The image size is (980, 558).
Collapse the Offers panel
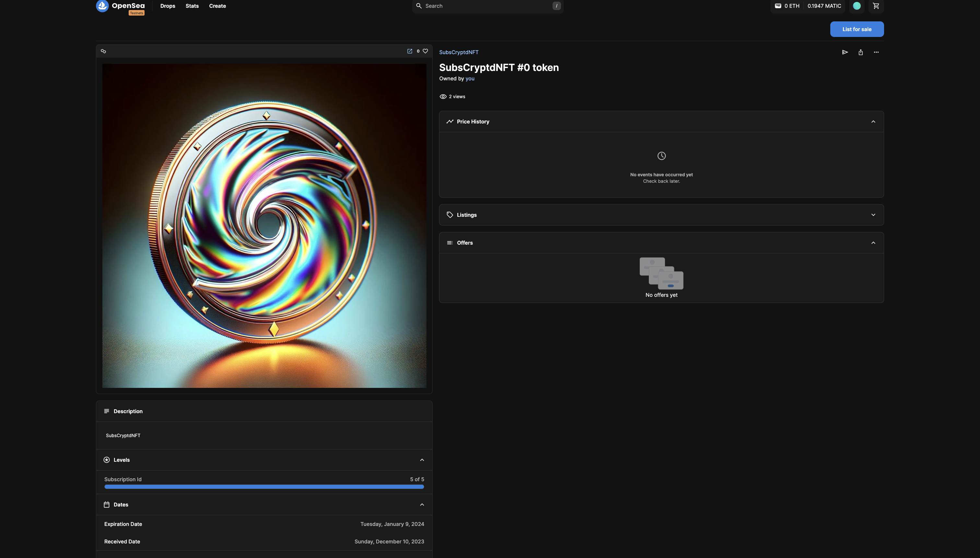click(873, 243)
